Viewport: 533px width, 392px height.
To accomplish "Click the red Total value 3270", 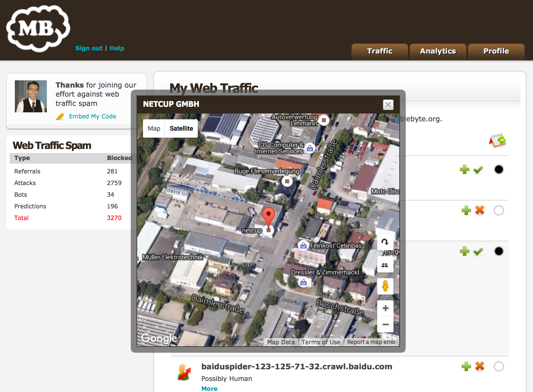I will (114, 218).
